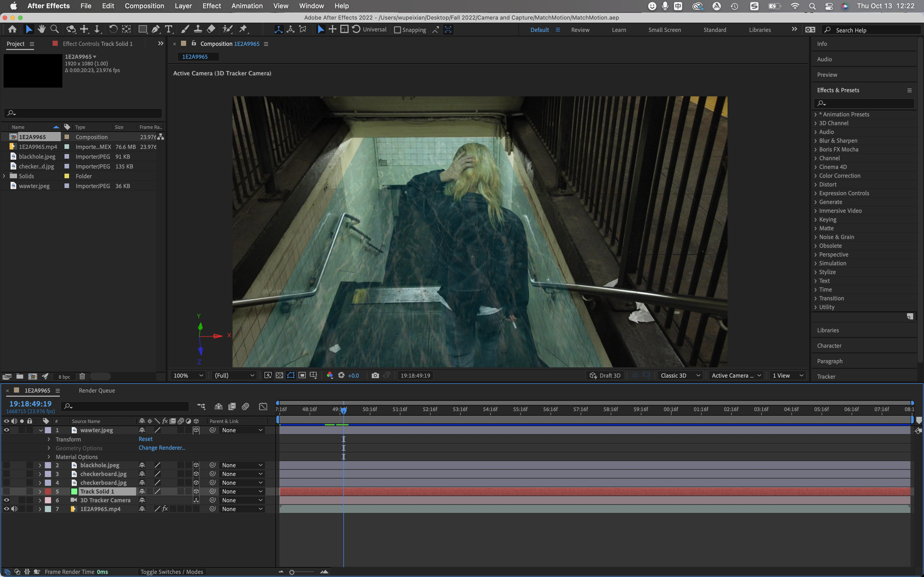Select the Horizontal Type tool

[168, 29]
